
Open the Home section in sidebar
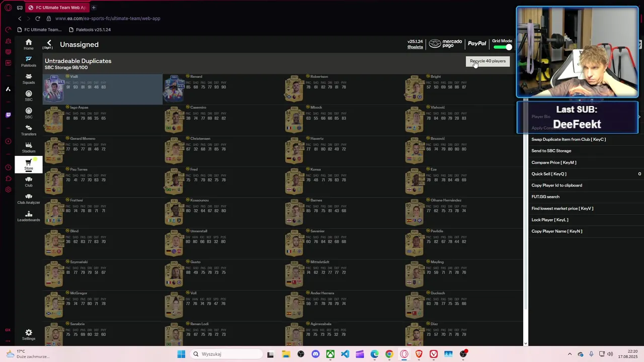pos(29,44)
